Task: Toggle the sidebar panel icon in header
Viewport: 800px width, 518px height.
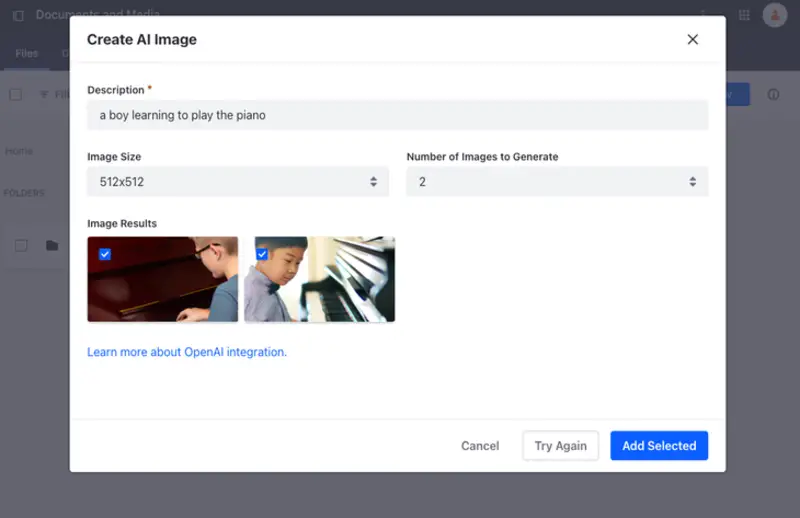Action: 18,16
